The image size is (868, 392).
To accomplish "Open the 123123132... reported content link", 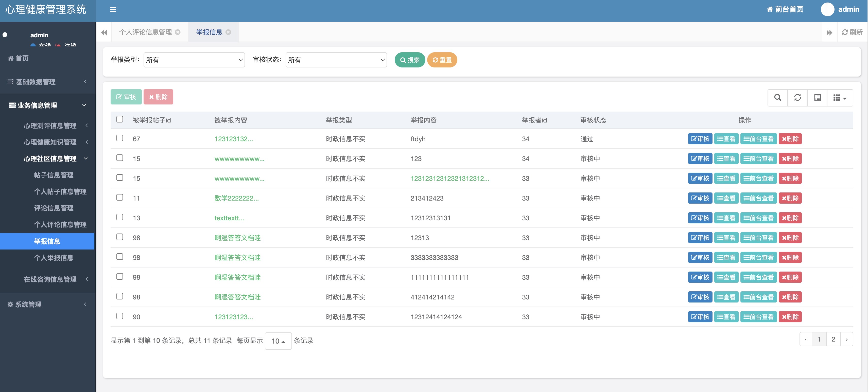I will click(x=234, y=139).
